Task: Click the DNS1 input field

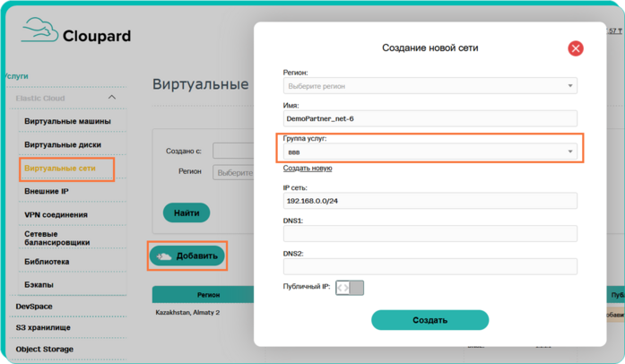Action: 430,234
